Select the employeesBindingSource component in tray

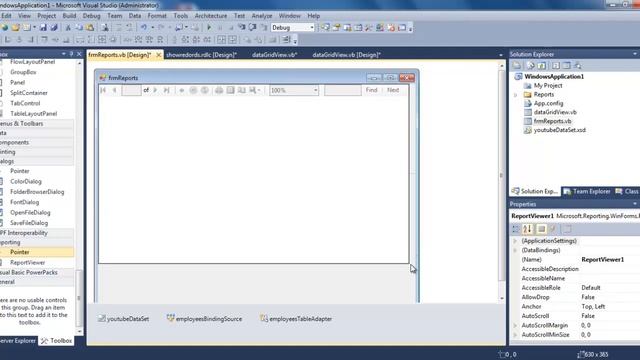tap(204, 319)
